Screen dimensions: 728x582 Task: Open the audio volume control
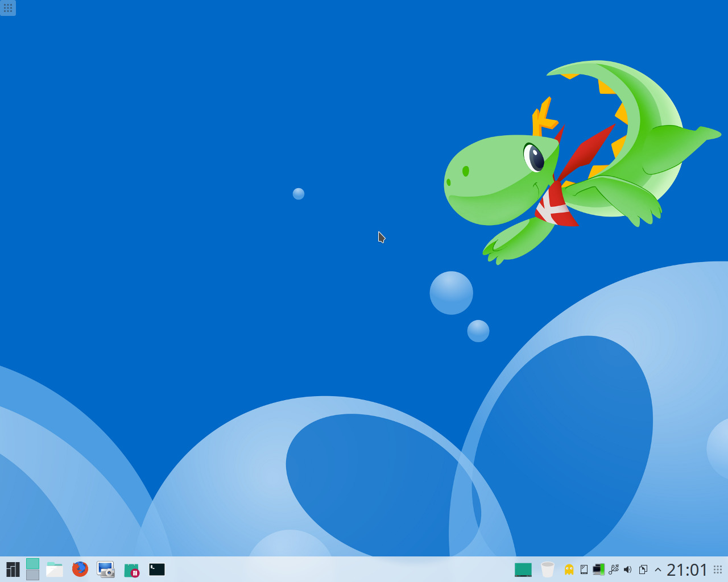(x=628, y=569)
